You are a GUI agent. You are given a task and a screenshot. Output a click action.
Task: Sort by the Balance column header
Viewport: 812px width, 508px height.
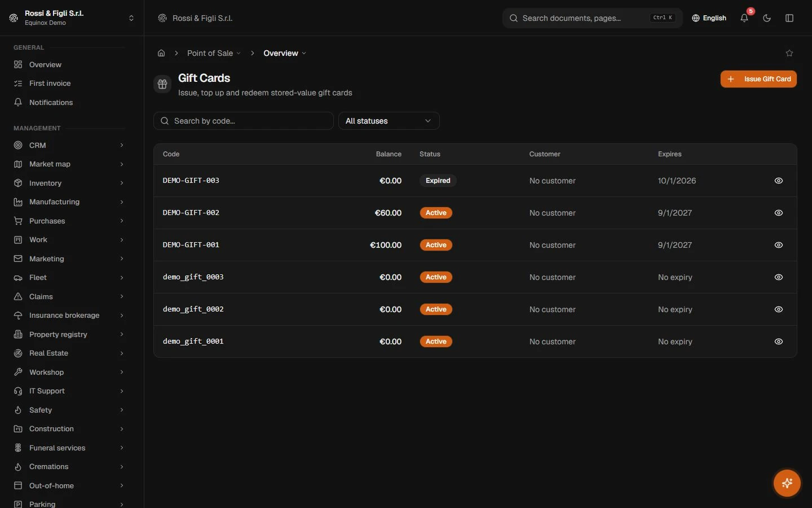(x=389, y=154)
